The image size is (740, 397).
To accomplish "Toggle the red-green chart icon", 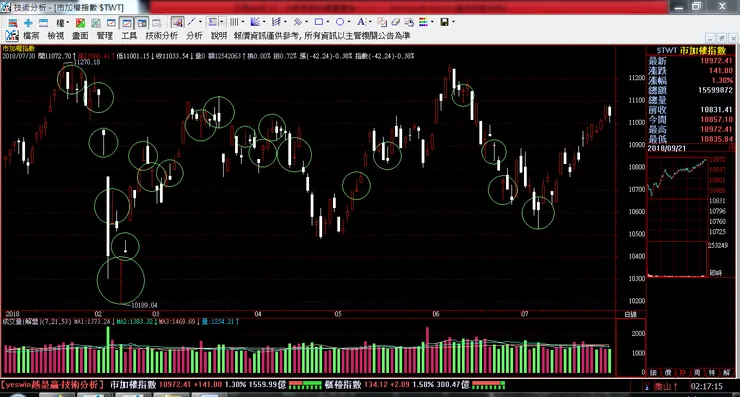I will click(80, 23).
